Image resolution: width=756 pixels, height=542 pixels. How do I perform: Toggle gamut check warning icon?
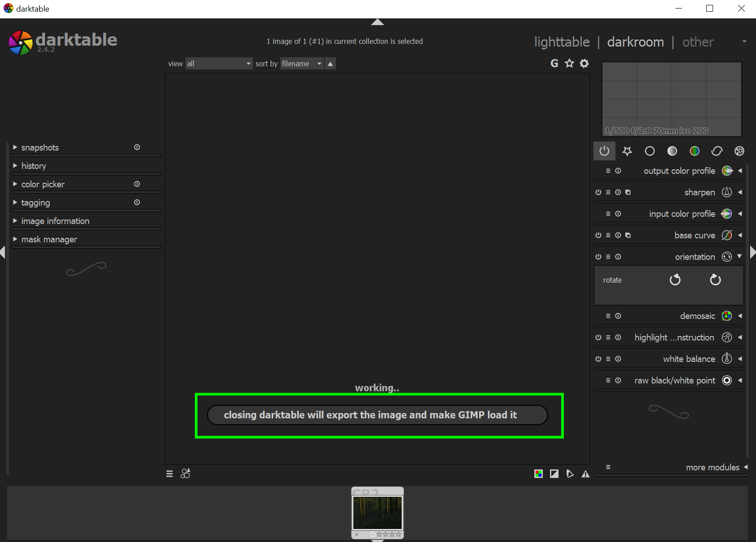[585, 474]
